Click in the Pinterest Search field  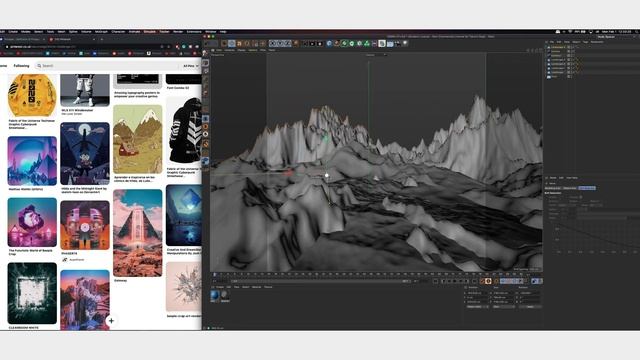click(x=107, y=66)
